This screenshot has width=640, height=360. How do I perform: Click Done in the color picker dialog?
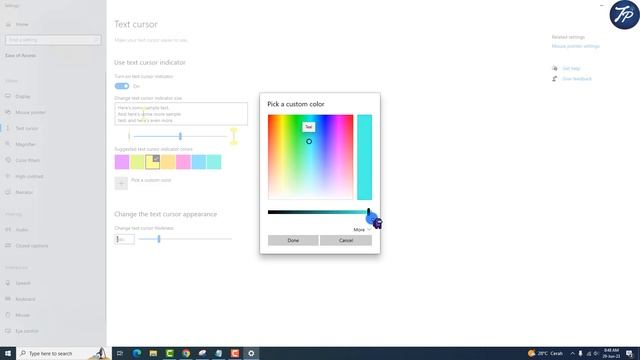coord(293,240)
